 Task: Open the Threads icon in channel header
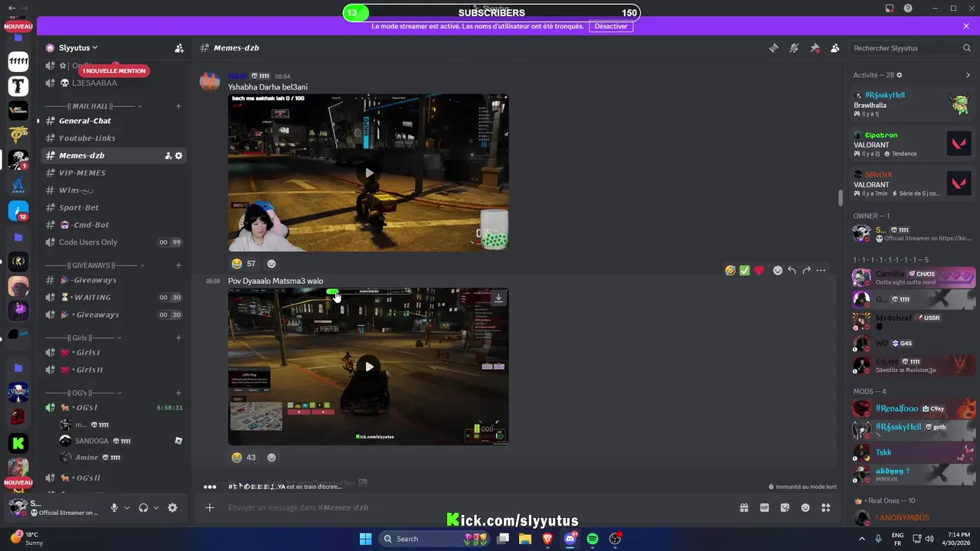(x=773, y=47)
